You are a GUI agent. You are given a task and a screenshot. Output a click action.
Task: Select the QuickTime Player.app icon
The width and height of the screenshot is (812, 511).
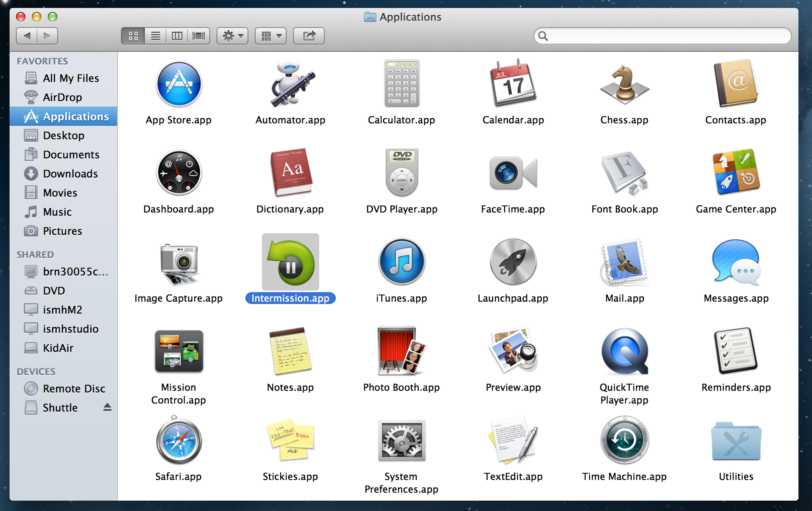(x=625, y=351)
